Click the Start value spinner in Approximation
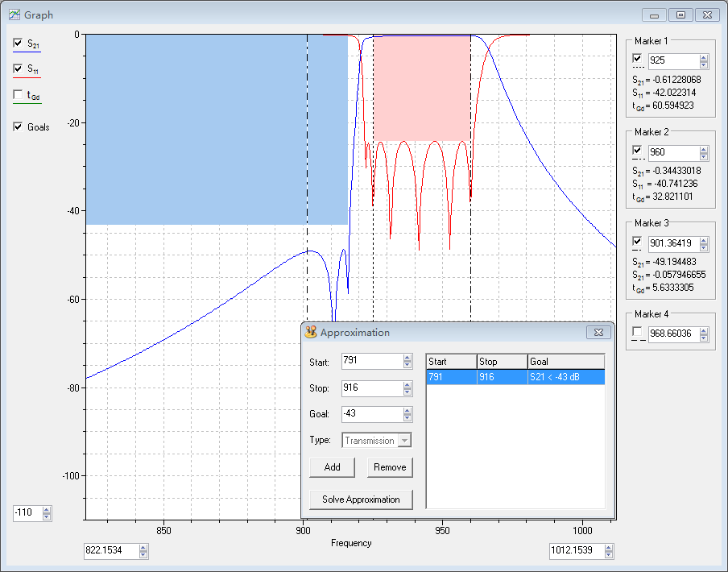728x572 pixels. coord(407,362)
